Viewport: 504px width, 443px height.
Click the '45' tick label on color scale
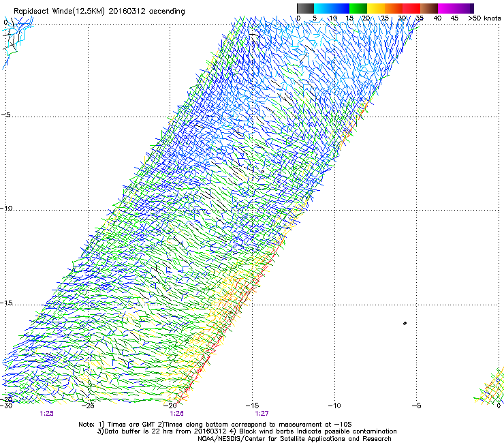pos(454,18)
